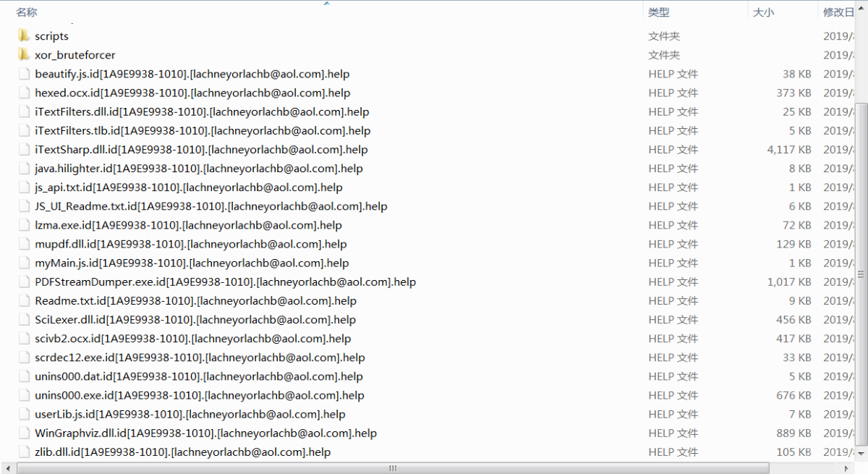Click the sort arrow above the column headers
The height and width of the screenshot is (474, 868).
pos(326,3)
